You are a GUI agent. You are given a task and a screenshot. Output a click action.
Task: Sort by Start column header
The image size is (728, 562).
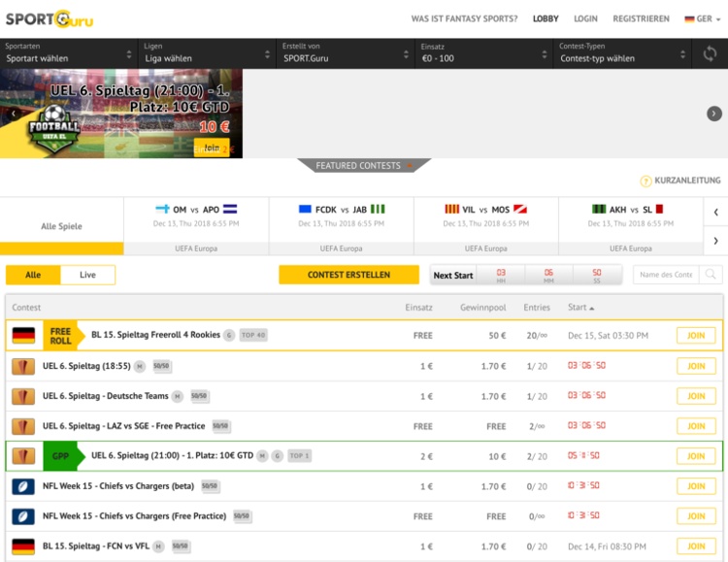[x=580, y=307]
